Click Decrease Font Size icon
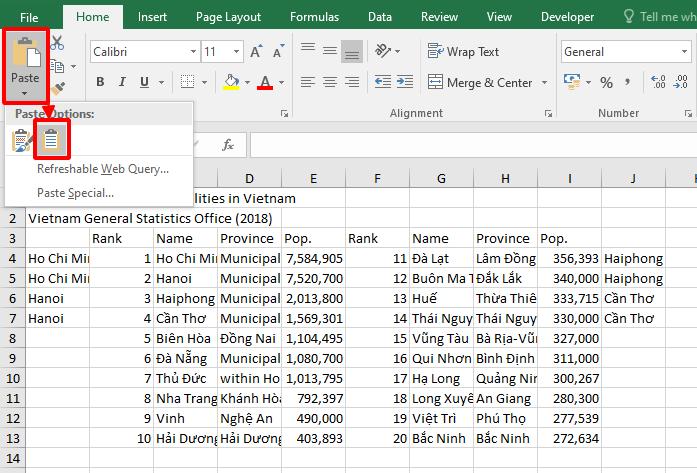The height and width of the screenshot is (473, 697). [278, 52]
